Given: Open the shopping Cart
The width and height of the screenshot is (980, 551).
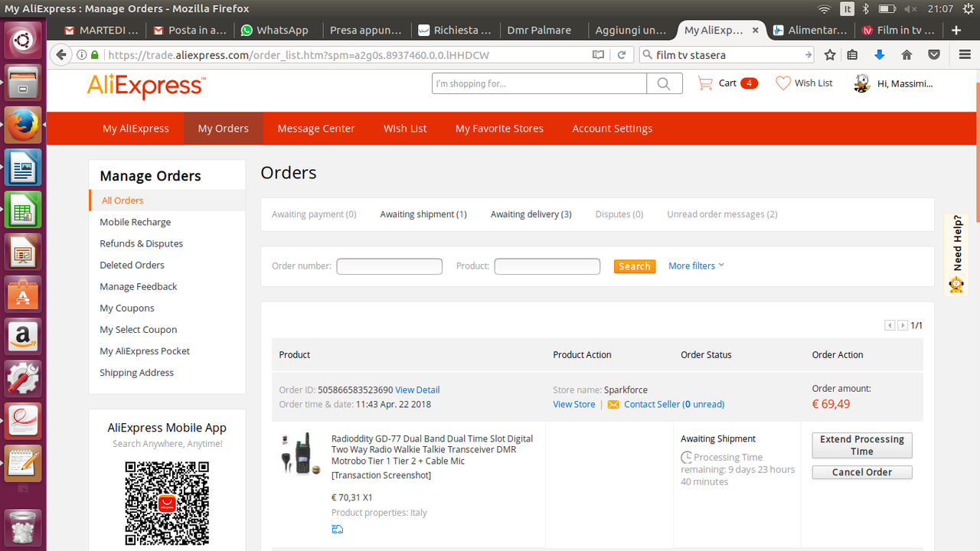Looking at the screenshot, I should (727, 83).
